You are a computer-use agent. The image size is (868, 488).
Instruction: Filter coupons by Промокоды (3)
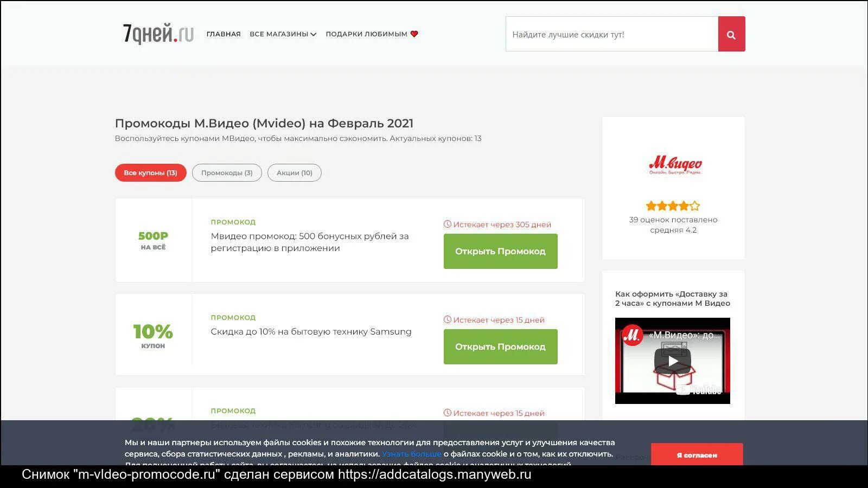click(227, 172)
